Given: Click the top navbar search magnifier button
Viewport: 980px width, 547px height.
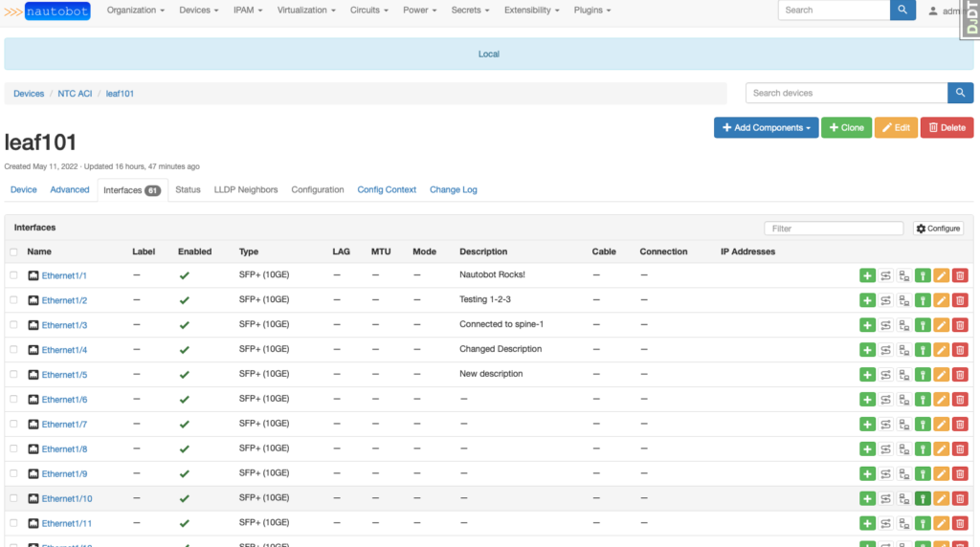Looking at the screenshot, I should (902, 10).
